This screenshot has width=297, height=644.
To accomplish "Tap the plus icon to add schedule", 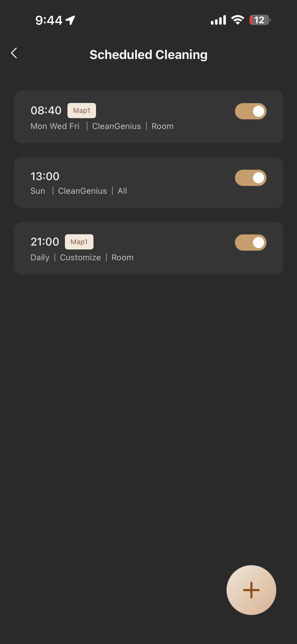I will pos(251,590).
